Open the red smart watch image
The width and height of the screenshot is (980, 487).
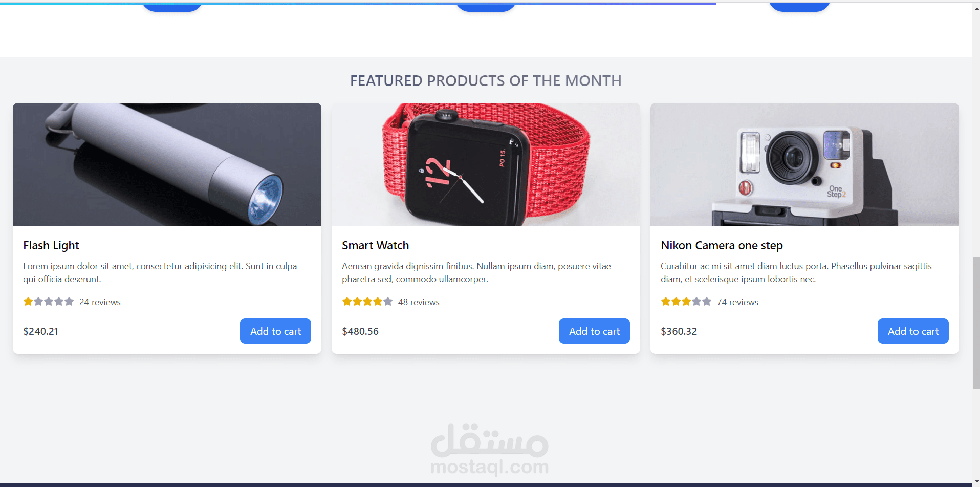pos(486,164)
